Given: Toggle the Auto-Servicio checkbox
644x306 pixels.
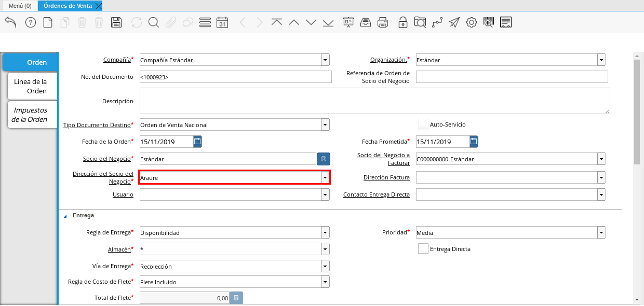Looking at the screenshot, I should [423, 124].
